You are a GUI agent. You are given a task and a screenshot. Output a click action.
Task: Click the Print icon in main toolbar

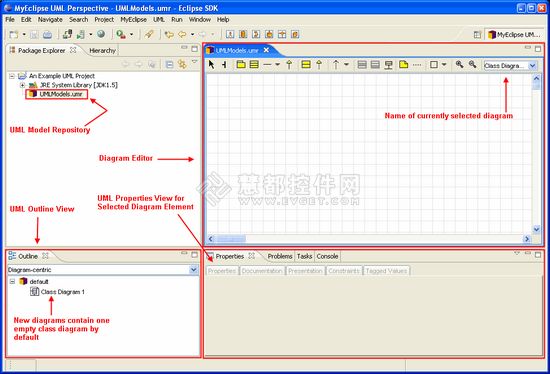[47, 34]
